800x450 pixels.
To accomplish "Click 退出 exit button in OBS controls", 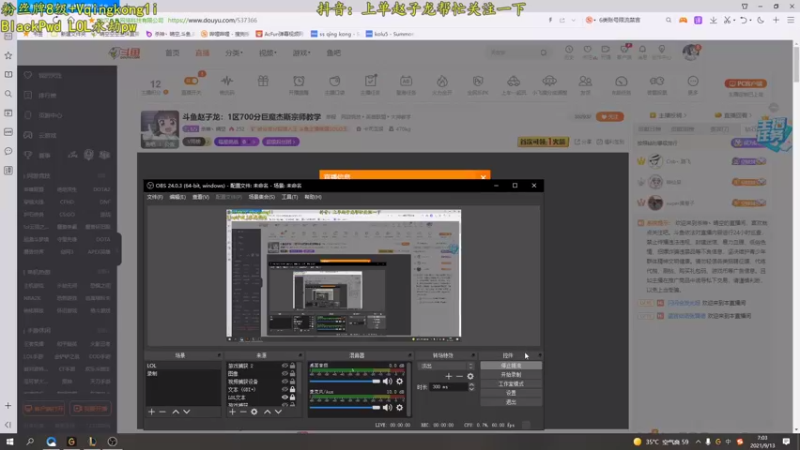I will tap(511, 402).
